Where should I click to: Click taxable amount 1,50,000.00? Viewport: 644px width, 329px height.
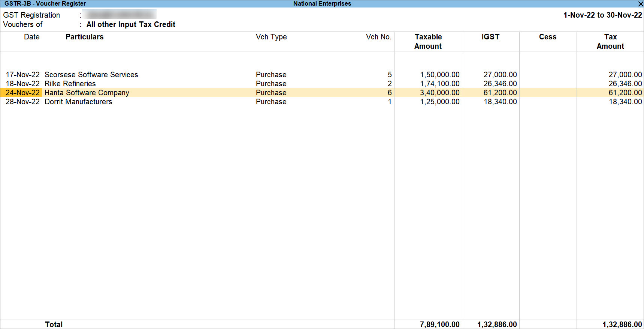[x=440, y=75]
